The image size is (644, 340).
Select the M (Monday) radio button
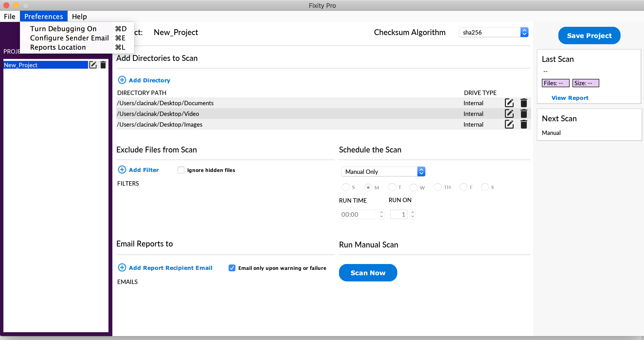click(x=368, y=187)
